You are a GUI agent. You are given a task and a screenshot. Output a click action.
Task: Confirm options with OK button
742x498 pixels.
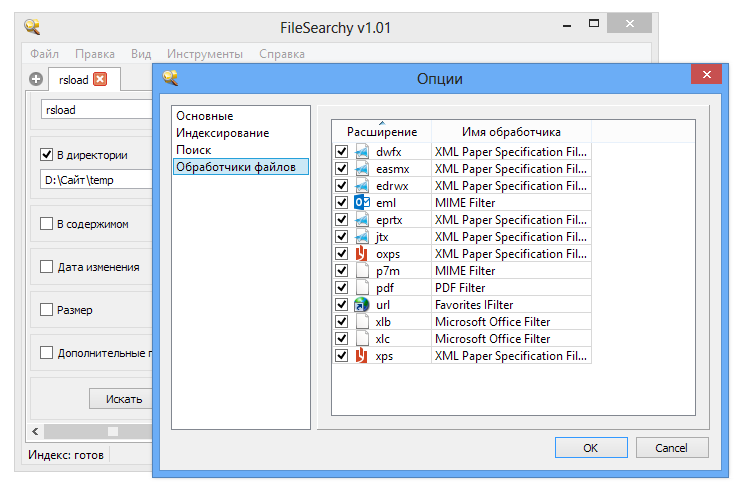[x=591, y=448]
